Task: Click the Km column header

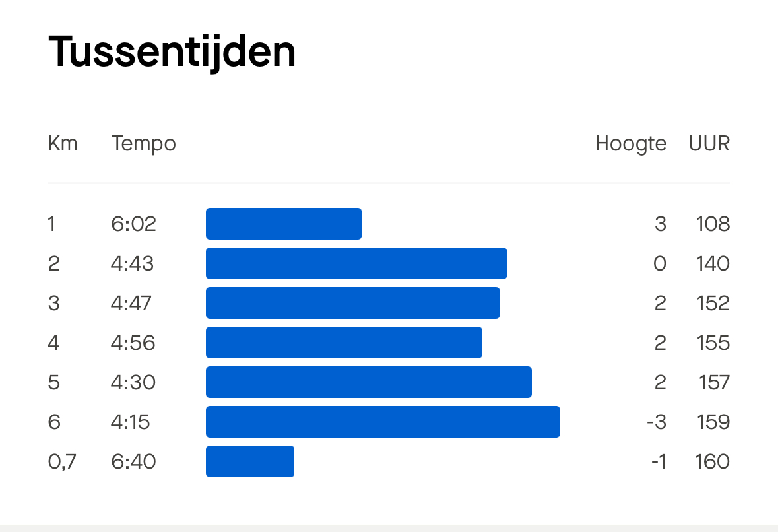Action: click(x=63, y=143)
